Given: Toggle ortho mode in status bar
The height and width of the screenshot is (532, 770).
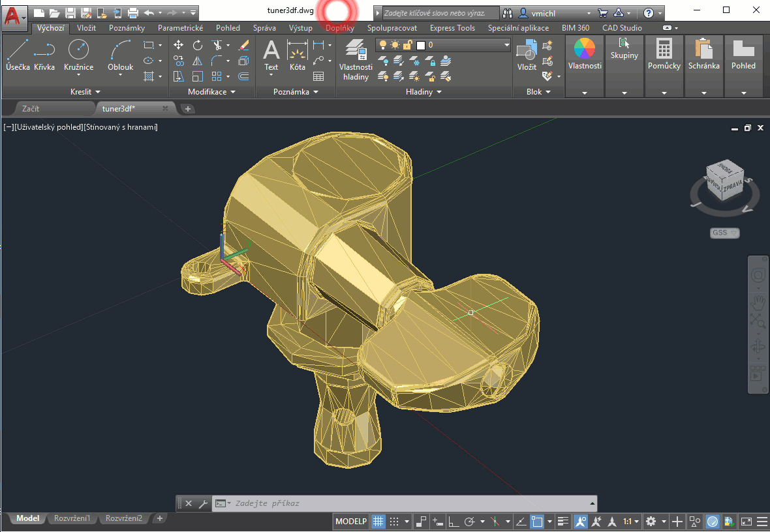Looking at the screenshot, I should (x=454, y=522).
